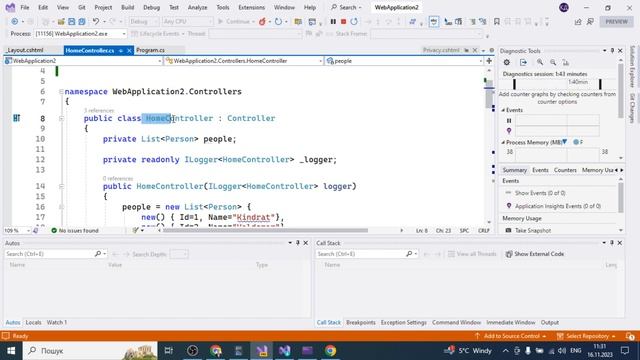The image size is (640, 360).
Task: Click the PREVIEW button
Action: pyautogui.click(x=616, y=22)
